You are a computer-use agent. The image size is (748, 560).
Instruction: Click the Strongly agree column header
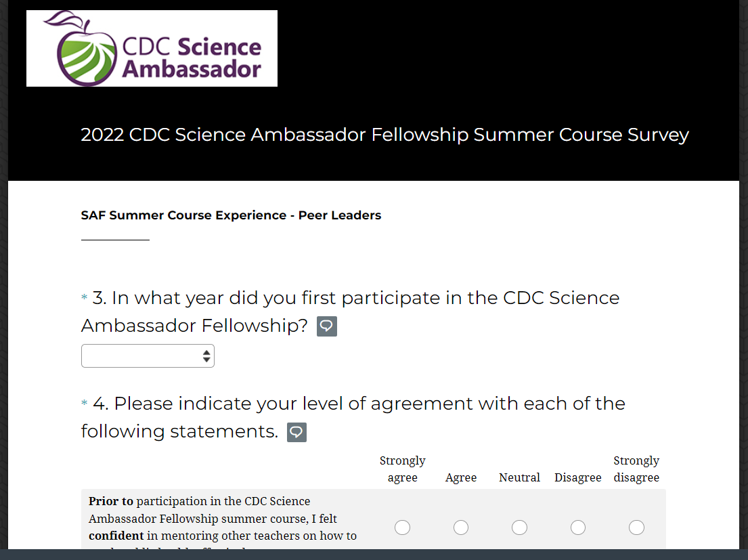coord(402,469)
